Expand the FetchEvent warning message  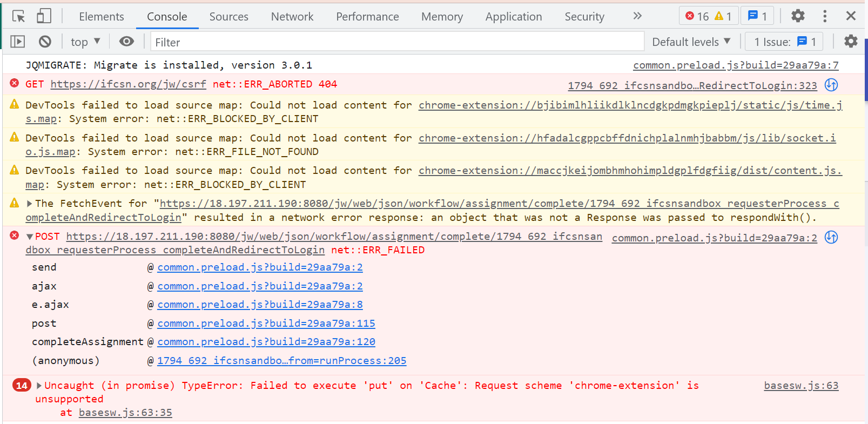tap(30, 204)
